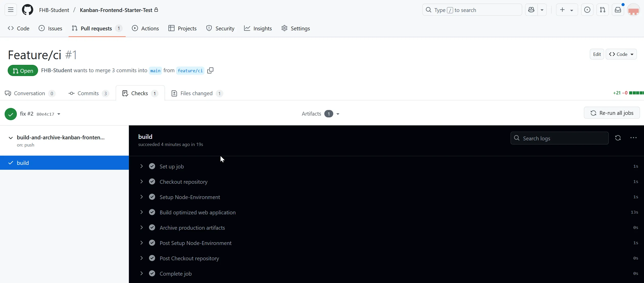The image size is (644, 283).
Task: Click the repository lock icon next to repo name
Action: coord(156,10)
